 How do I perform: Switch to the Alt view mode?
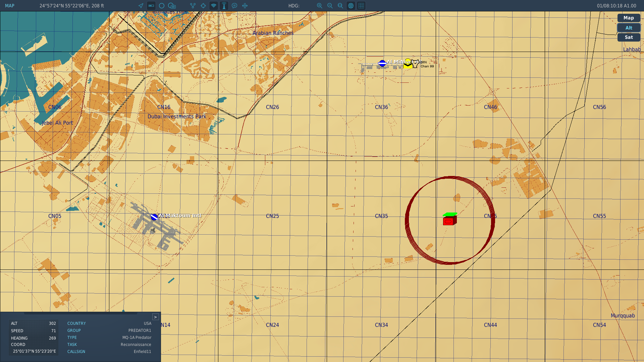point(629,28)
